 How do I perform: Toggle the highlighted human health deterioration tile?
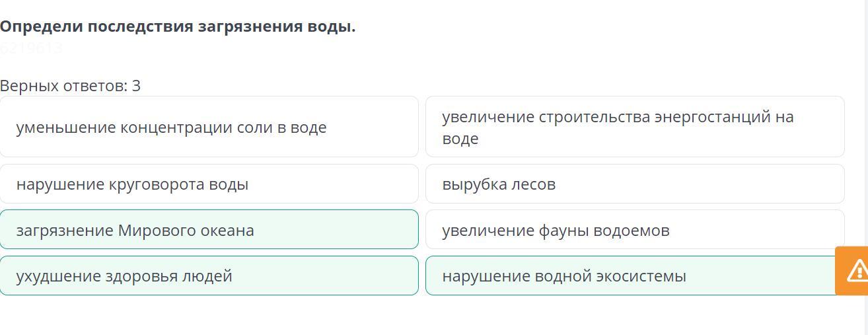[x=209, y=276]
